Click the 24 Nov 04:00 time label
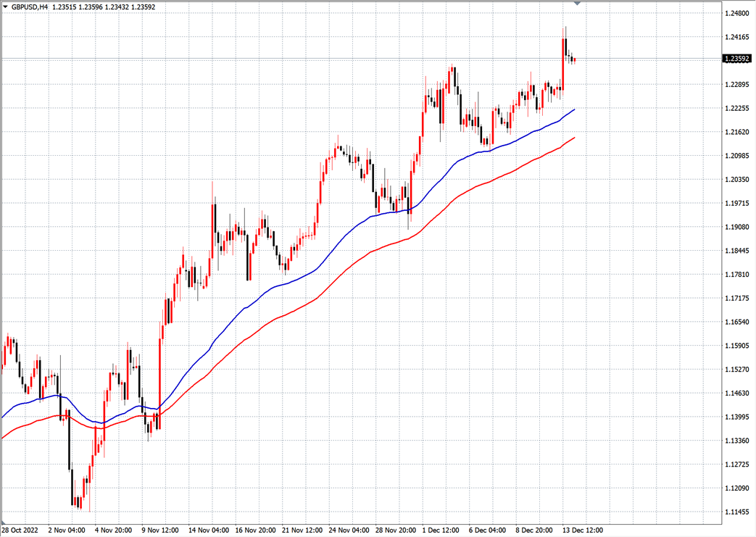Image resolution: width=756 pixels, height=537 pixels. point(349,530)
